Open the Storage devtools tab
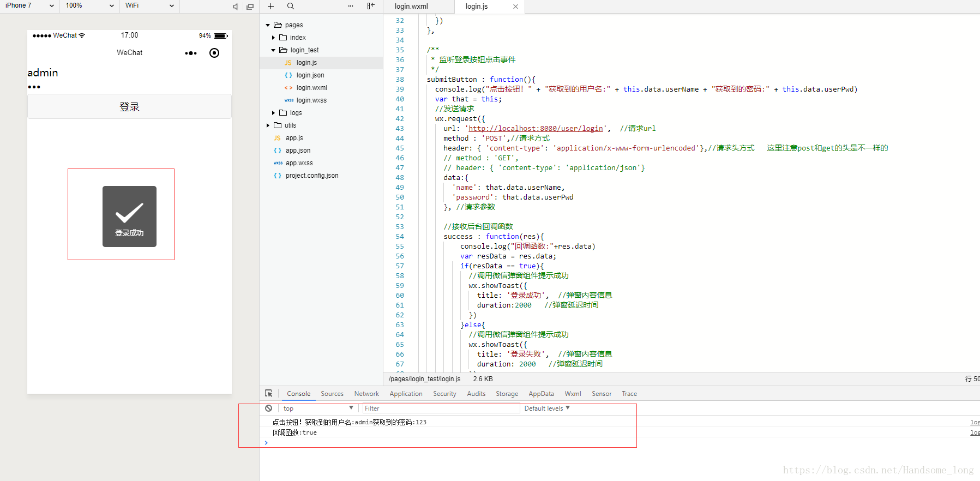Image resolution: width=980 pixels, height=481 pixels. tap(507, 394)
